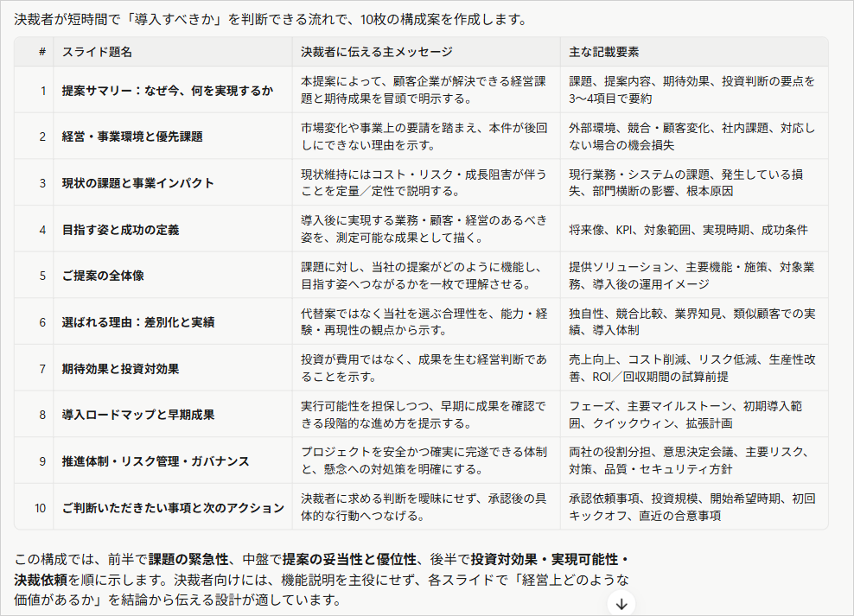Click the bold phrase '課題の緊急性'
This screenshot has height=616, width=854.
click(x=188, y=559)
